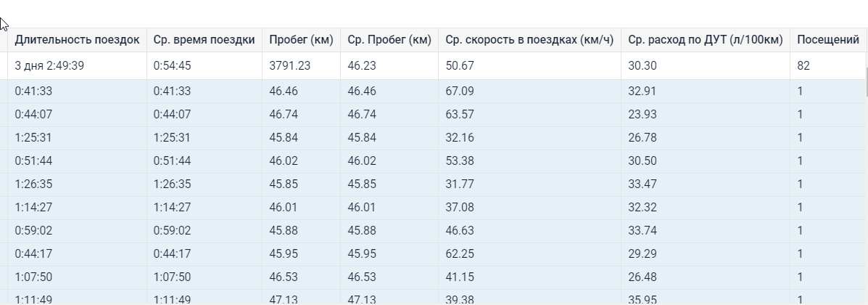Select the total duration cell "3 дня 2:49:39"
Screen dimensions: 868x305
(49, 66)
